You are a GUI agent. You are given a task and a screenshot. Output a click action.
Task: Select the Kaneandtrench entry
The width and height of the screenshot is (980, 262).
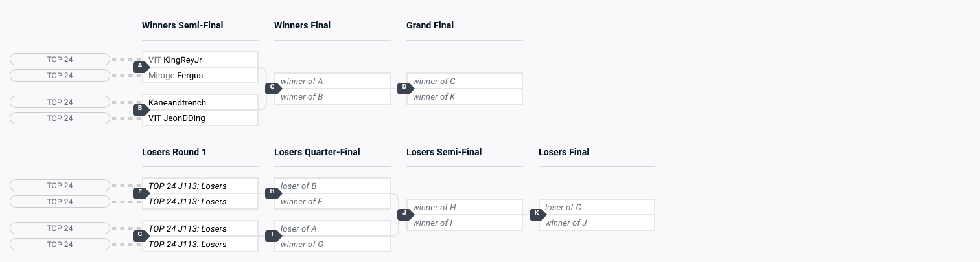point(200,103)
